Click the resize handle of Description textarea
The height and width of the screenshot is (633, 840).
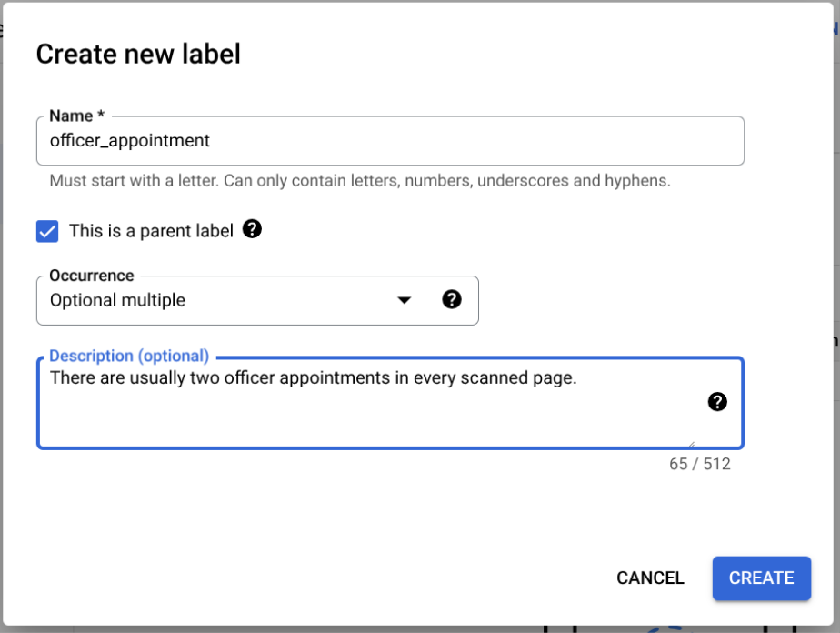pyautogui.click(x=691, y=444)
